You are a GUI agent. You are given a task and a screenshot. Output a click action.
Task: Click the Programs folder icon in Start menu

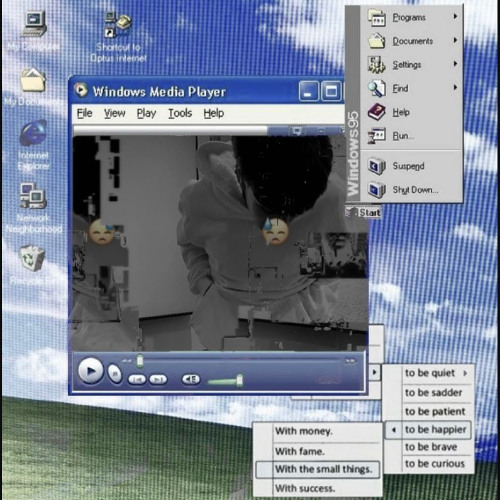pyautogui.click(x=377, y=17)
